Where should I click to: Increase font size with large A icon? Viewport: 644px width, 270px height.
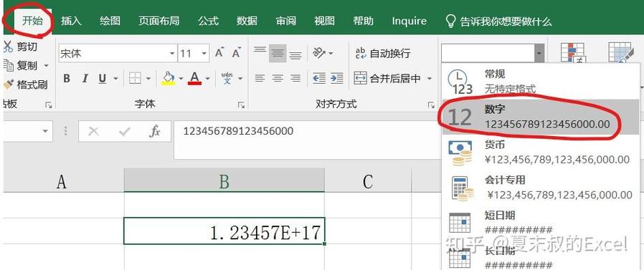coord(219,53)
